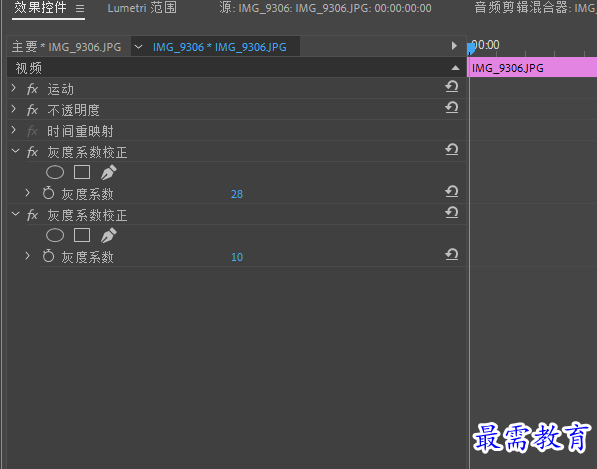The image size is (597, 469).
Task: Toggle the fx switch for 运动
Action: coord(32,89)
